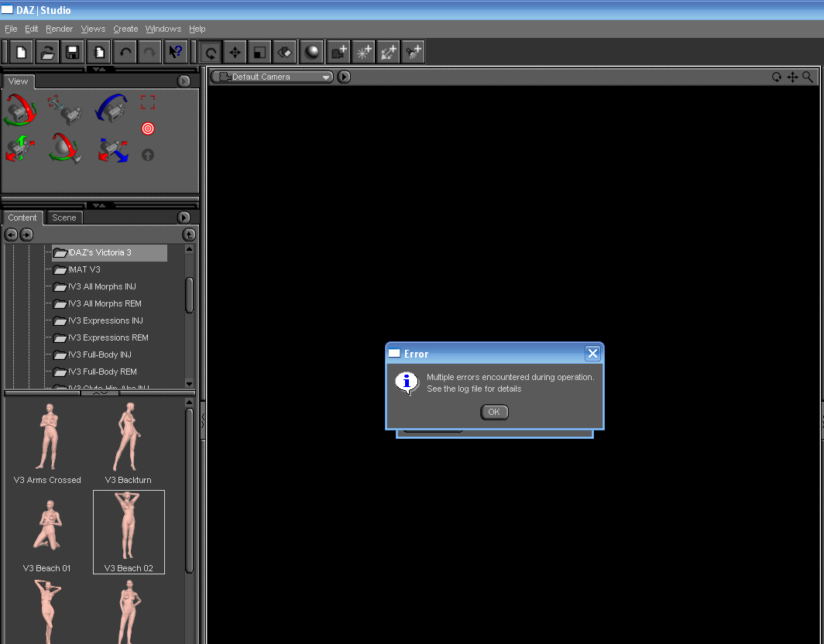Click the Save floppy disk icon

tap(73, 52)
